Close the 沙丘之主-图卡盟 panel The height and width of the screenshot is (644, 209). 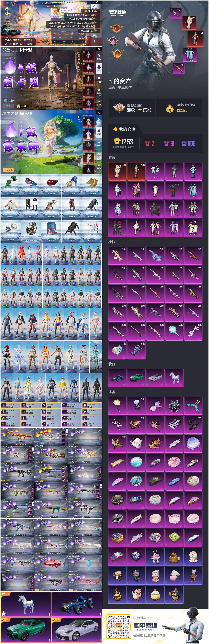point(99,49)
